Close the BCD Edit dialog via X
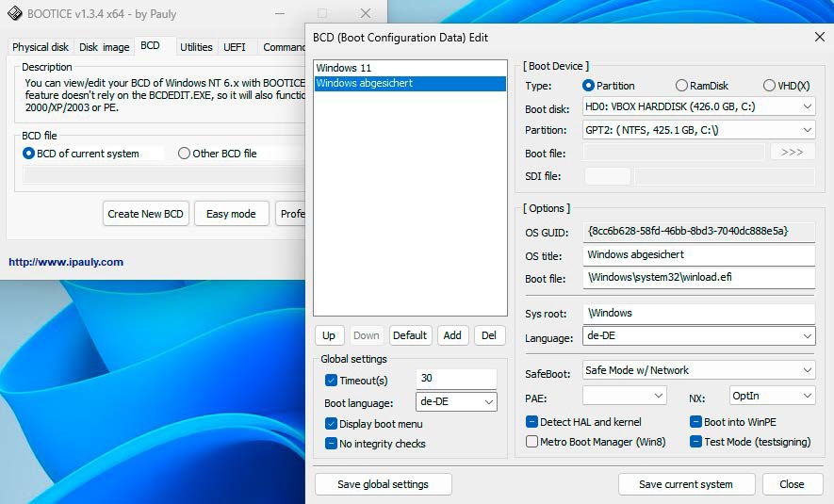 (x=820, y=38)
